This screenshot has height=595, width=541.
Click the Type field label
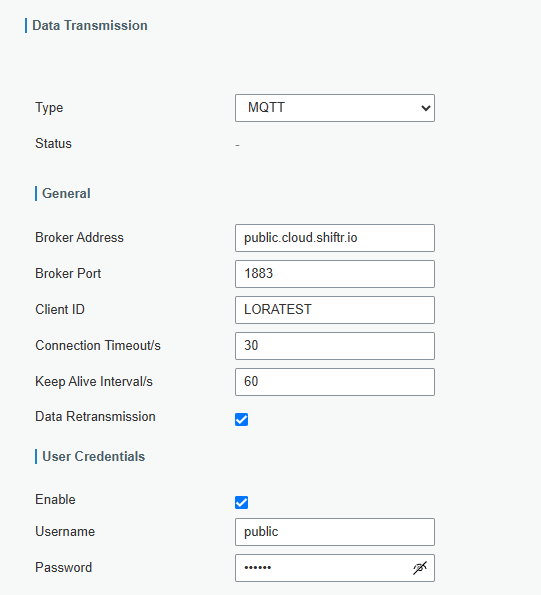[x=49, y=108]
